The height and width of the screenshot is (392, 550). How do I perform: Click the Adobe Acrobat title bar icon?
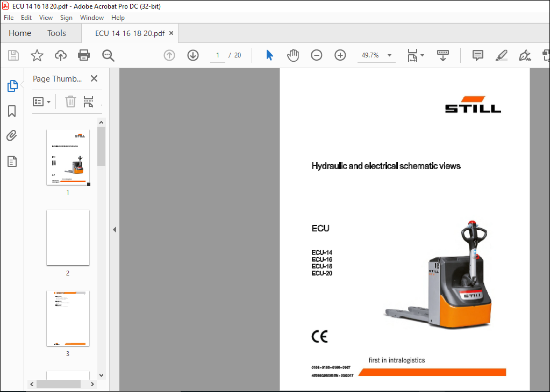click(x=5, y=6)
